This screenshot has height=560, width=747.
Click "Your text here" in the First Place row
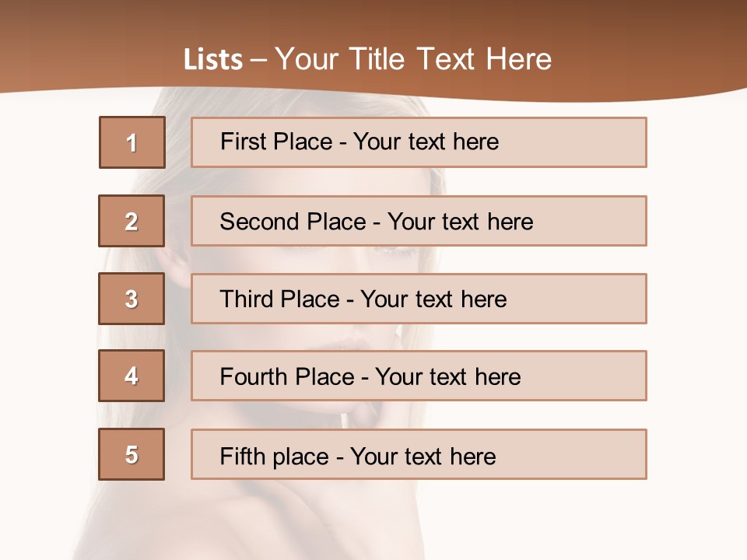pos(426,142)
